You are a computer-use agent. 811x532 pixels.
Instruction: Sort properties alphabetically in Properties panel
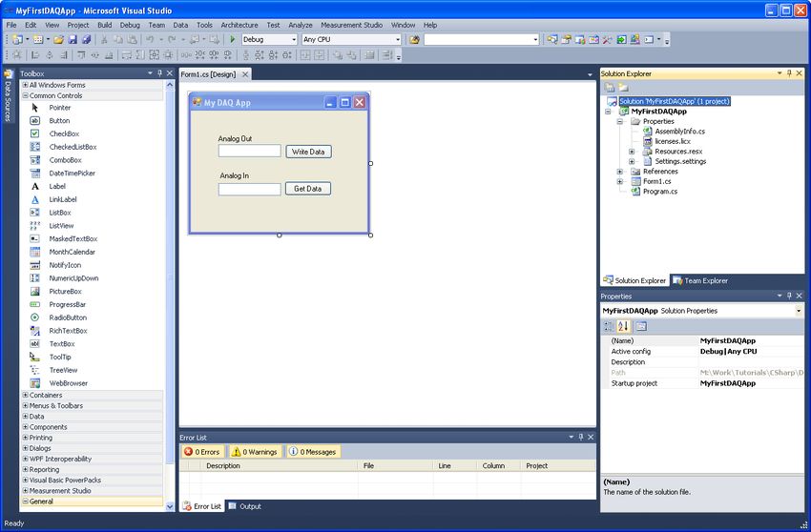pos(623,326)
